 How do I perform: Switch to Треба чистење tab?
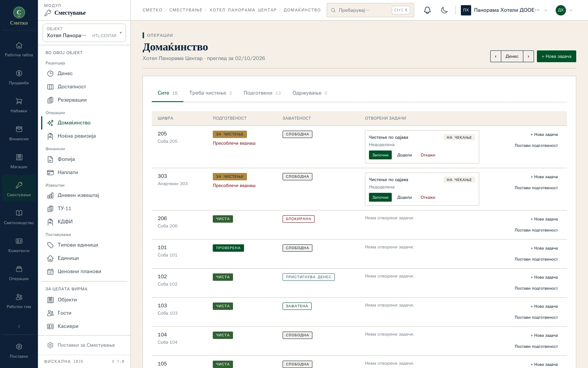tap(211, 93)
